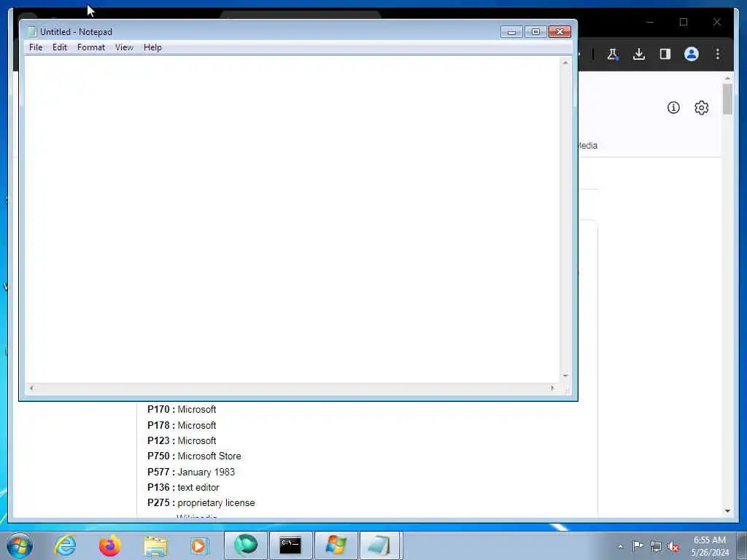This screenshot has height=560, width=747.
Task: Open Windows Explorer folder taskbar icon
Action: coord(155,545)
